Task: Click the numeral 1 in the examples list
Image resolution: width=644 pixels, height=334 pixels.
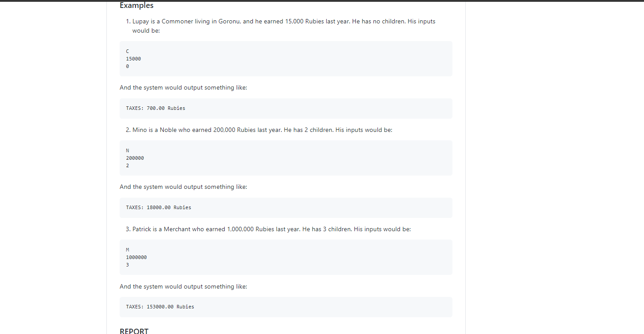Action: [127, 21]
